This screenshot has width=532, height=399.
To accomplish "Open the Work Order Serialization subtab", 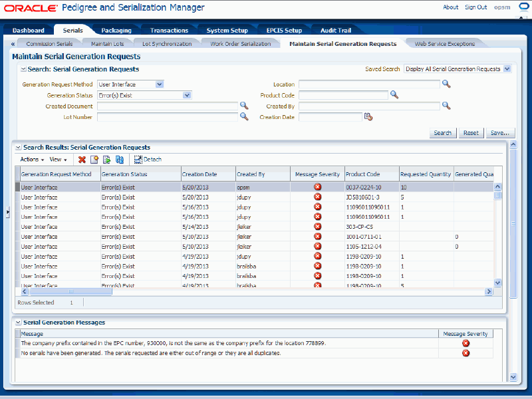I will (x=241, y=44).
